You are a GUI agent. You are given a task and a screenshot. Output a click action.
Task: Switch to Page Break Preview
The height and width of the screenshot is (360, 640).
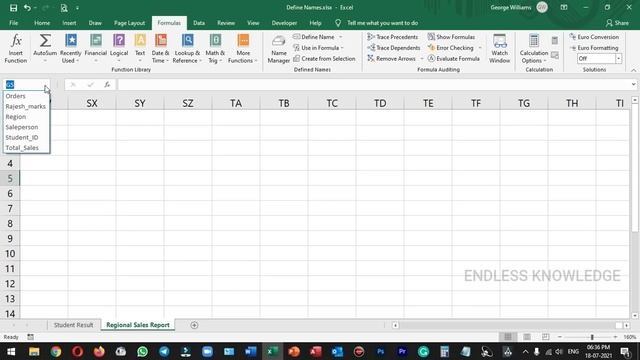pyautogui.click(x=546, y=337)
